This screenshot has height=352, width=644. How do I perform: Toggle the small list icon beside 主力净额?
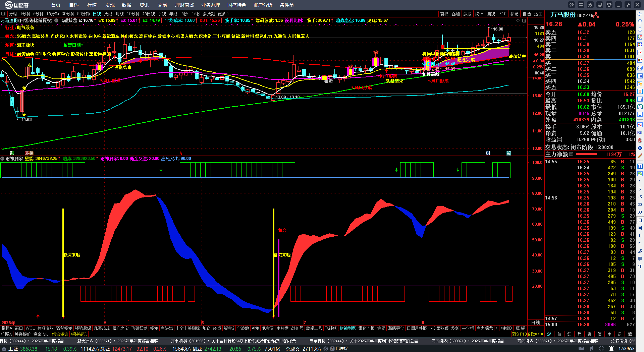point(571,154)
